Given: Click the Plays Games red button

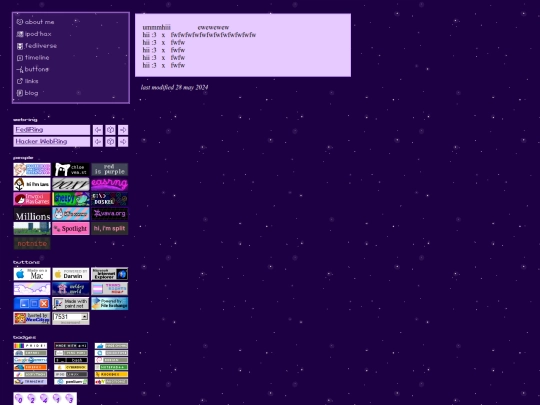Looking at the screenshot, I should (32, 199).
